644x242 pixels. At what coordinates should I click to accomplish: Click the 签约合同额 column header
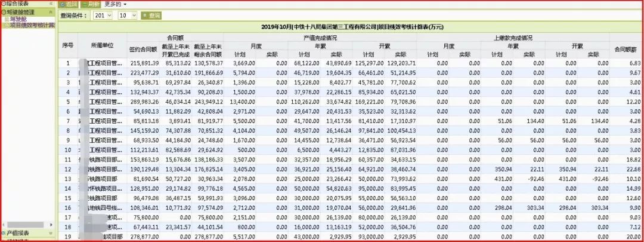(x=143, y=50)
